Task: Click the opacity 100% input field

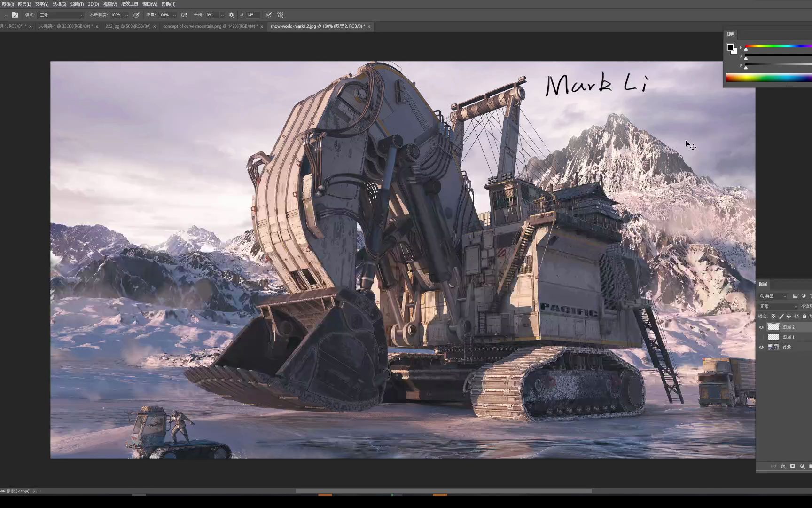Action: coord(117,15)
